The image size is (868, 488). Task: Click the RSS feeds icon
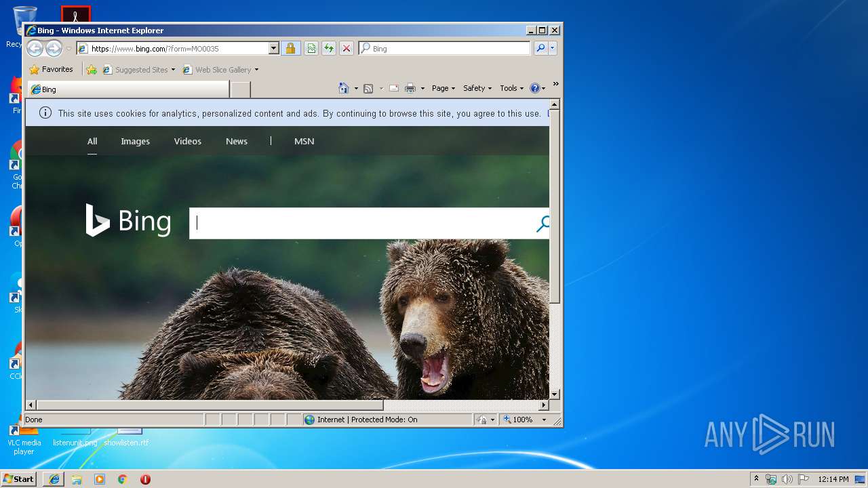[x=368, y=88]
